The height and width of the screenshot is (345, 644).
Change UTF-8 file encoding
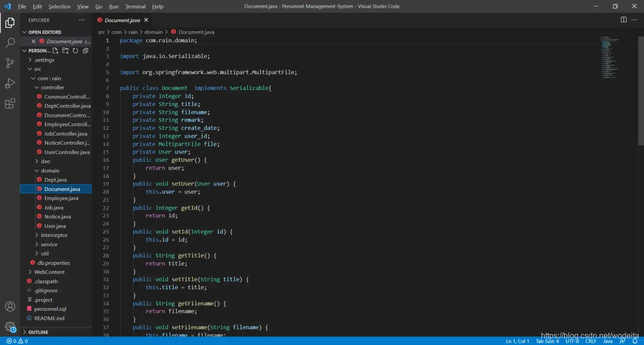click(x=572, y=341)
